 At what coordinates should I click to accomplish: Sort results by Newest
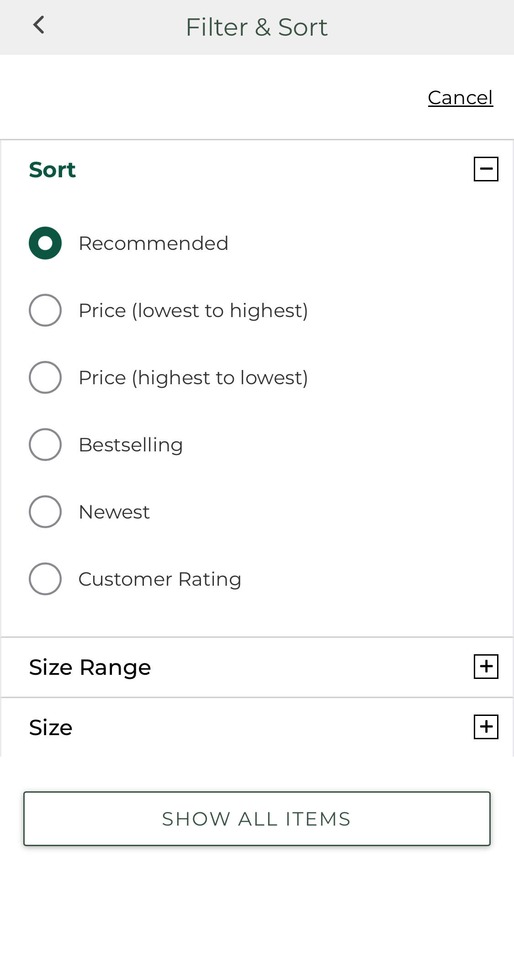[x=45, y=512]
